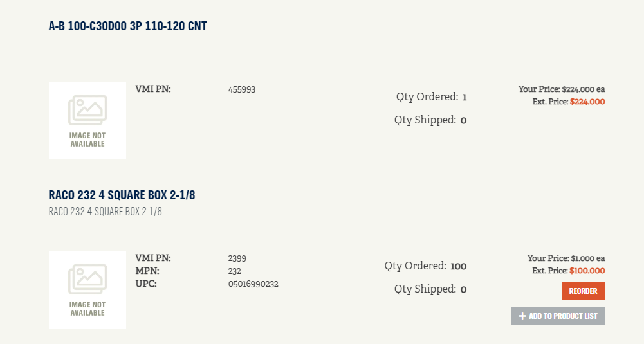644x344 pixels.
Task: Click the gray RACO 232 subtitle description
Action: point(105,212)
